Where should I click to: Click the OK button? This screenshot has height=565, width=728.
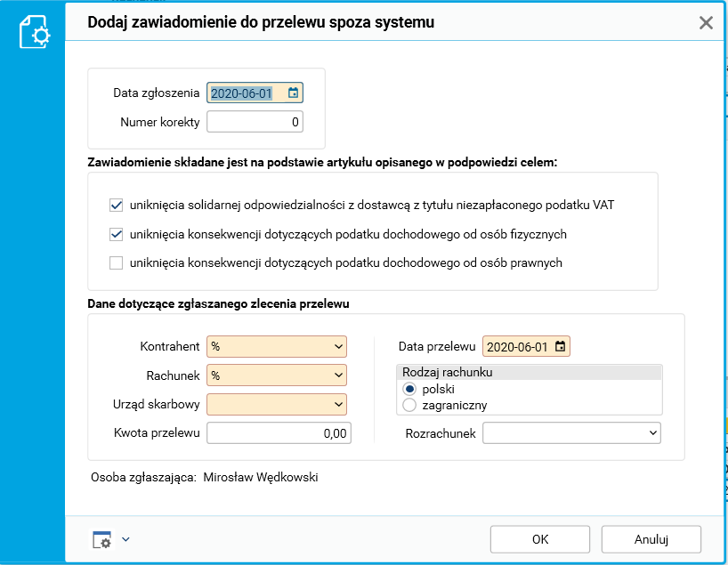click(x=540, y=539)
